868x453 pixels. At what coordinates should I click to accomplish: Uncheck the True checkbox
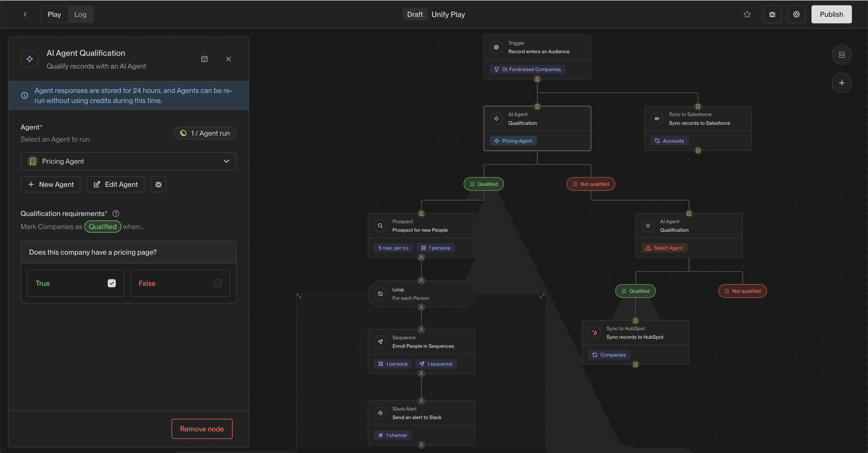[112, 283]
